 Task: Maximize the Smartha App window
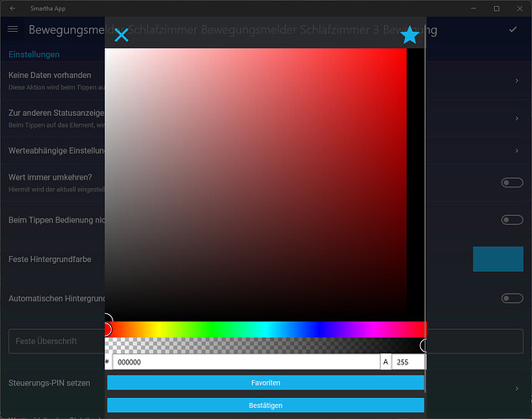coord(497,8)
